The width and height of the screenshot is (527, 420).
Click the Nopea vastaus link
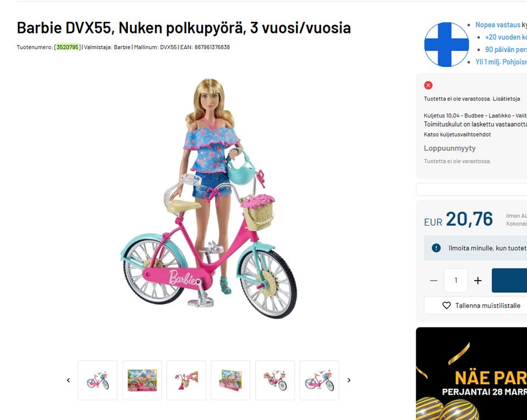(x=498, y=25)
